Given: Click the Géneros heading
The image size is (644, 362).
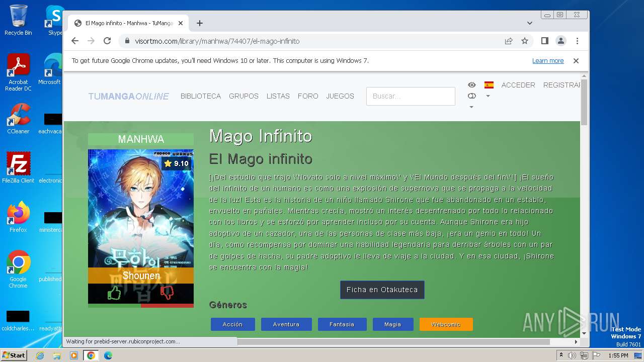Looking at the screenshot, I should [228, 305].
